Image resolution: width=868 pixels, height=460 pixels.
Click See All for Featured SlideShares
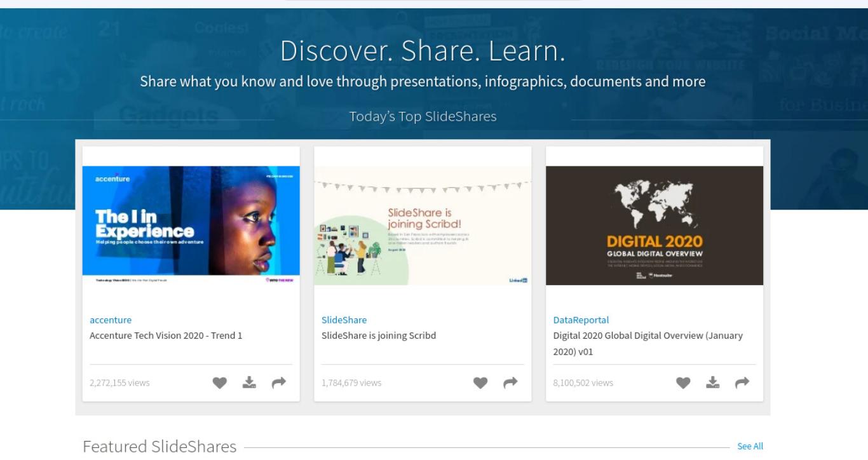(750, 447)
